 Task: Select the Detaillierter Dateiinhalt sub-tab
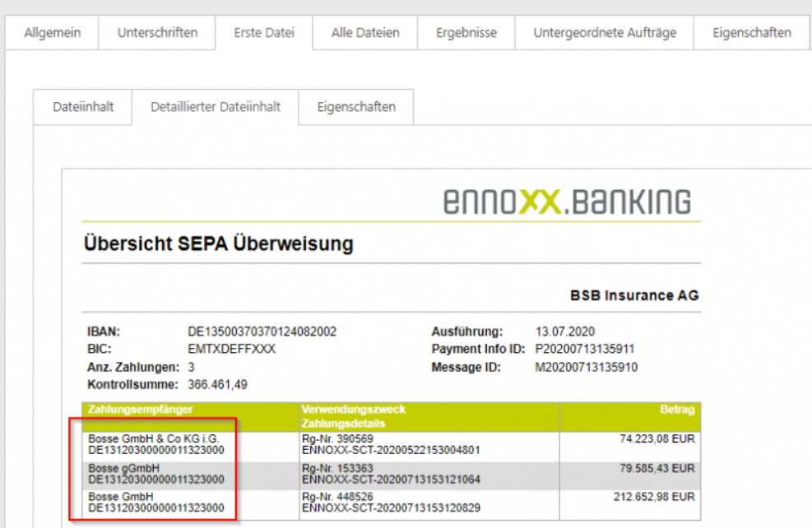[215, 107]
